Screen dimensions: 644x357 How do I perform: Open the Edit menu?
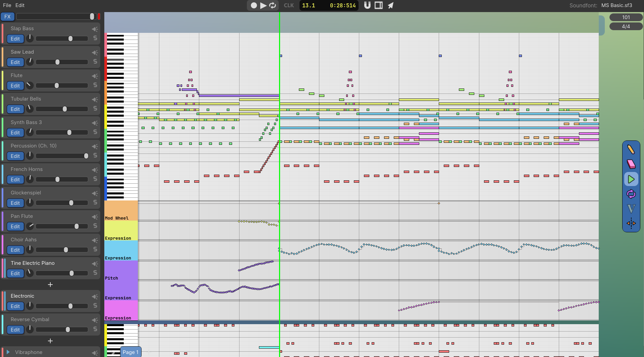click(20, 5)
